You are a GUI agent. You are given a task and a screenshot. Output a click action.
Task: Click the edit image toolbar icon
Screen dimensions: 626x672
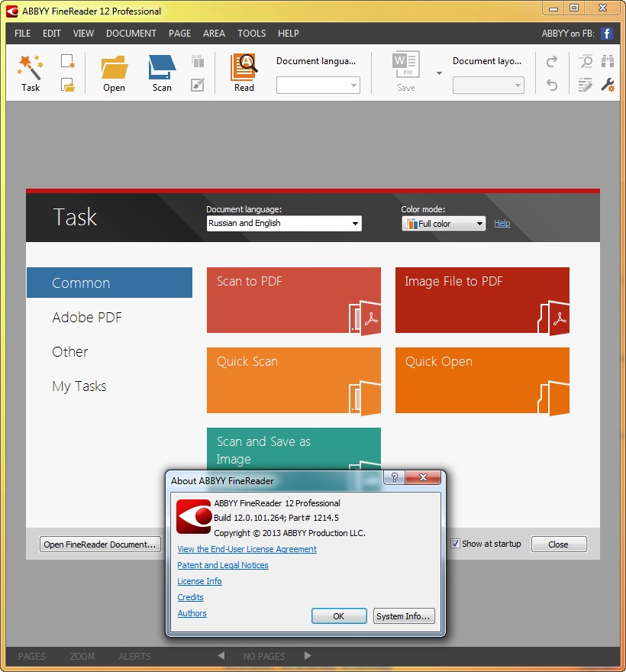(x=198, y=85)
